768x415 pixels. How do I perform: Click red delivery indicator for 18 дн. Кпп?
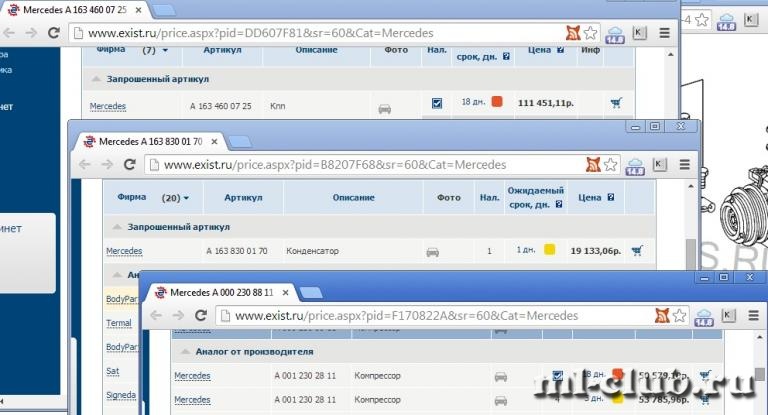click(497, 101)
